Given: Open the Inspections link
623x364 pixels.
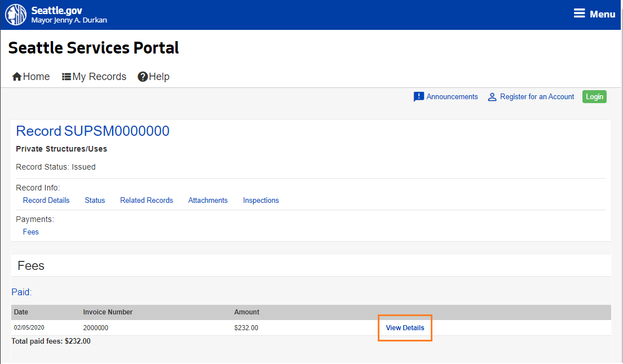Looking at the screenshot, I should [261, 200].
